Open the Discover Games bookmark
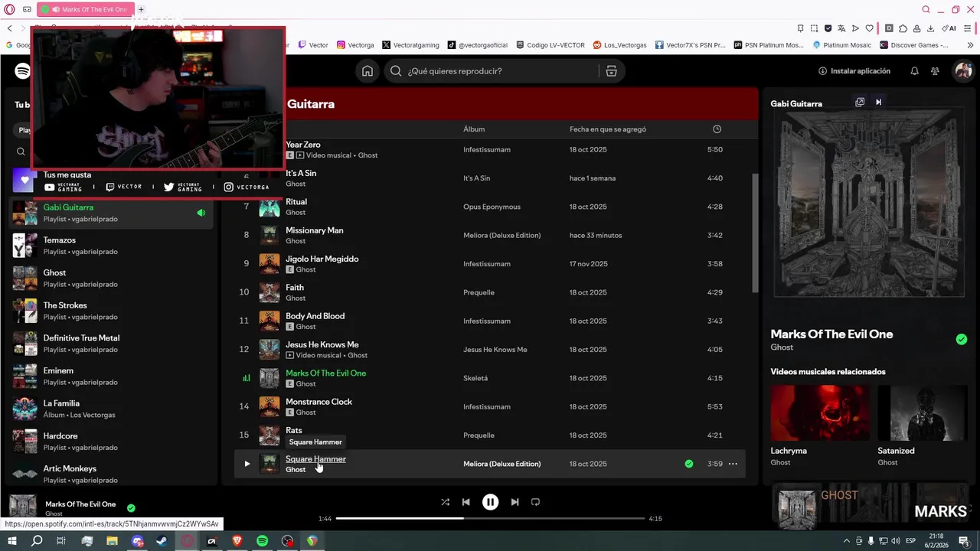The height and width of the screenshot is (551, 980). [x=914, y=45]
